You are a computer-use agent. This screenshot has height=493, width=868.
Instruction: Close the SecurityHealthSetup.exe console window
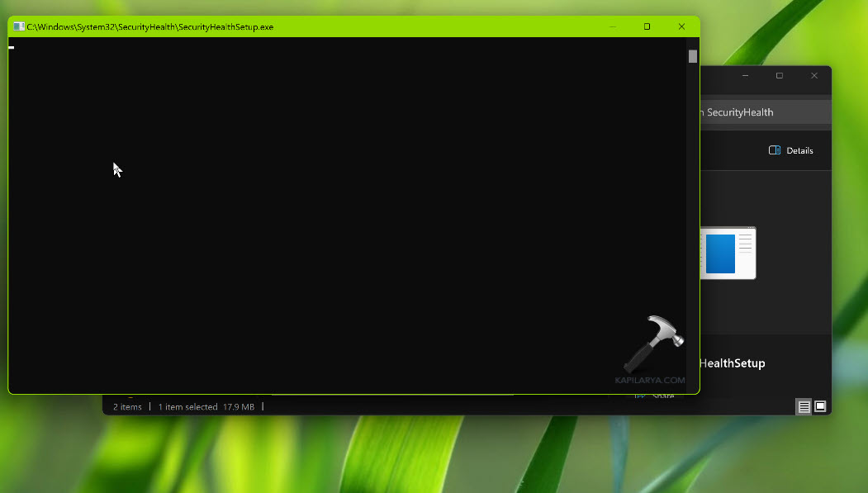pos(681,26)
